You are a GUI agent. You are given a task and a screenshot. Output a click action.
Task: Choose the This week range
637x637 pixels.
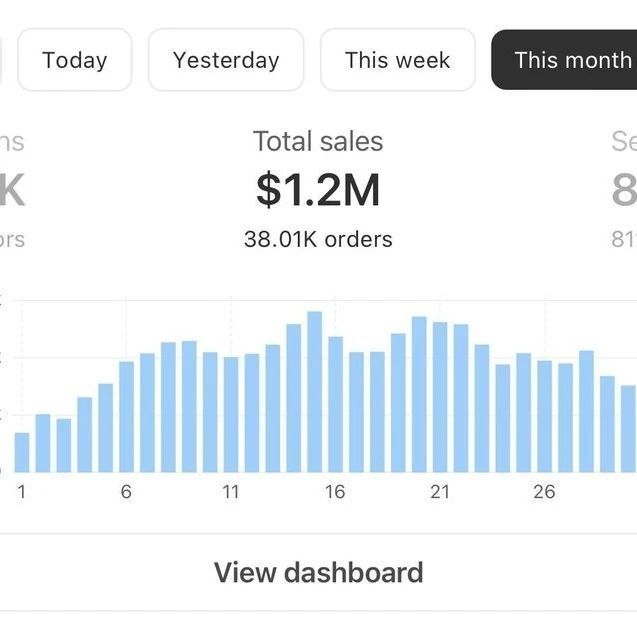point(397,60)
